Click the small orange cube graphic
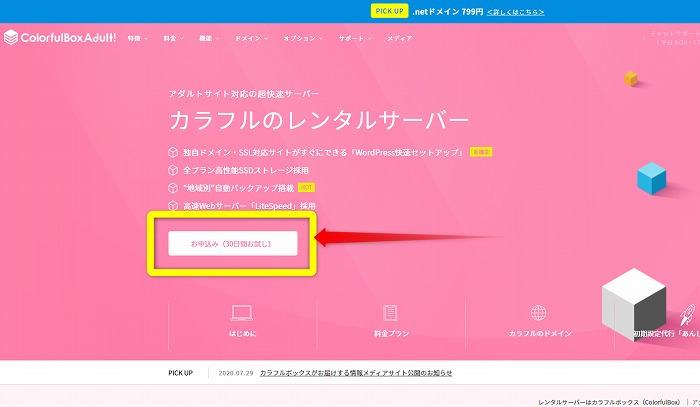 pos(631,78)
